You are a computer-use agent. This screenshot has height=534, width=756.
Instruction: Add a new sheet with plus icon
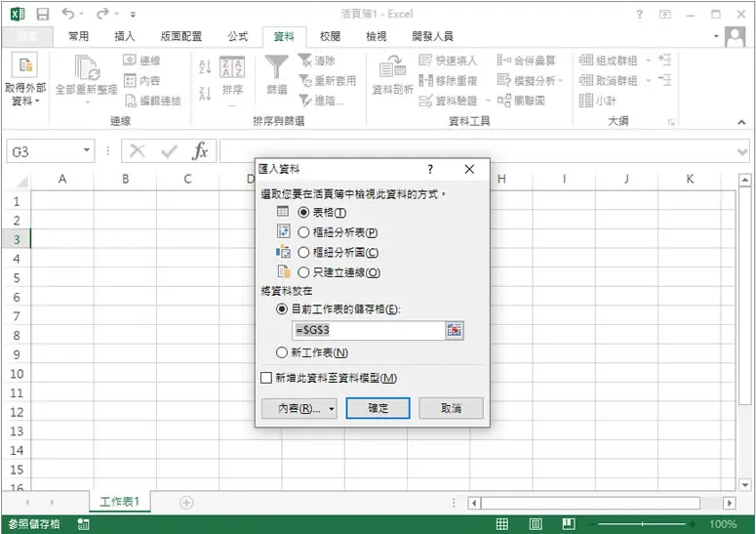tap(186, 503)
